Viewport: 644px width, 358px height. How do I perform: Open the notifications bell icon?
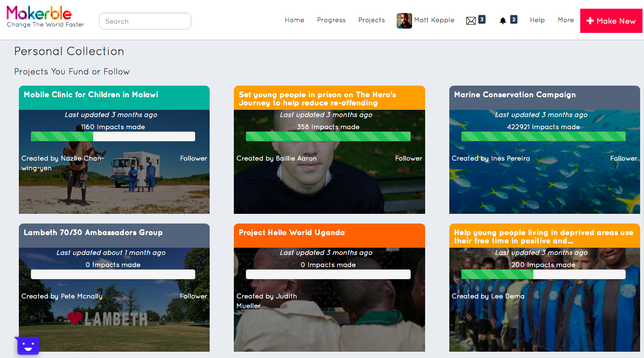pos(503,20)
